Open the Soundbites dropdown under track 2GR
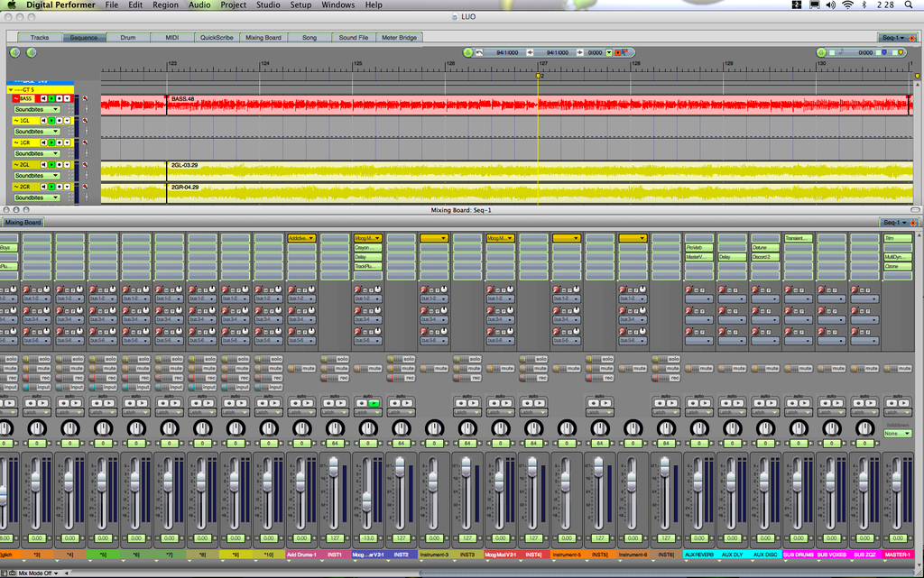Image resolution: width=924 pixels, height=578 pixels. click(x=36, y=197)
